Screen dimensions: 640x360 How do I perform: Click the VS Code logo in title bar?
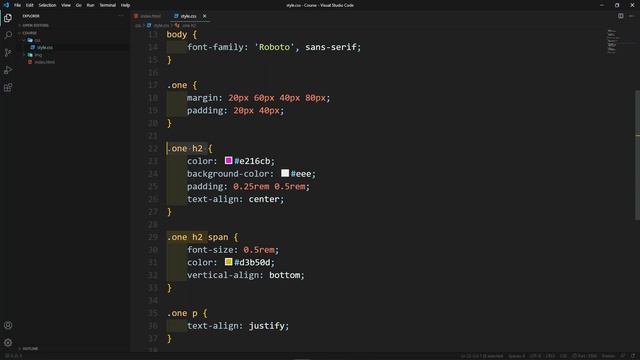pos(6,5)
